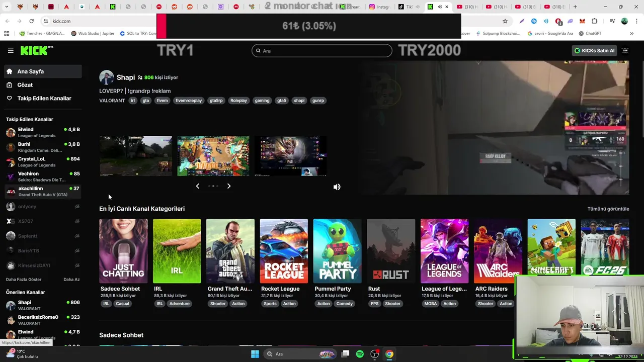Viewport: 644px width, 362px height.
Task: Open Crystal_LoL in followed channels
Action: coord(43,162)
